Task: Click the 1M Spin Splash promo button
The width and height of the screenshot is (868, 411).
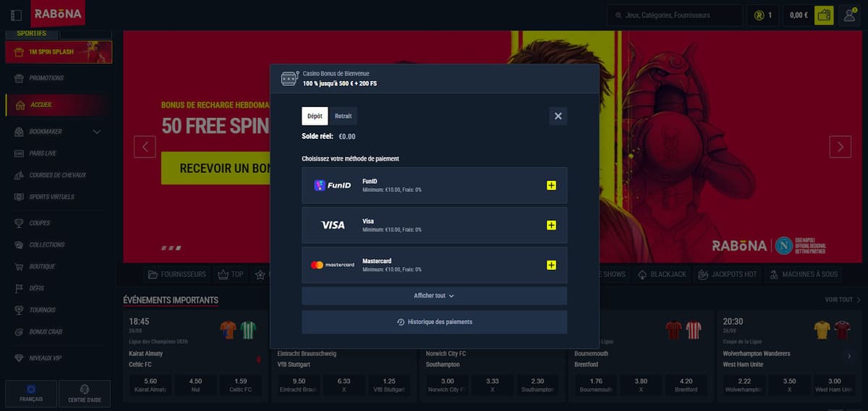Action: coord(59,52)
